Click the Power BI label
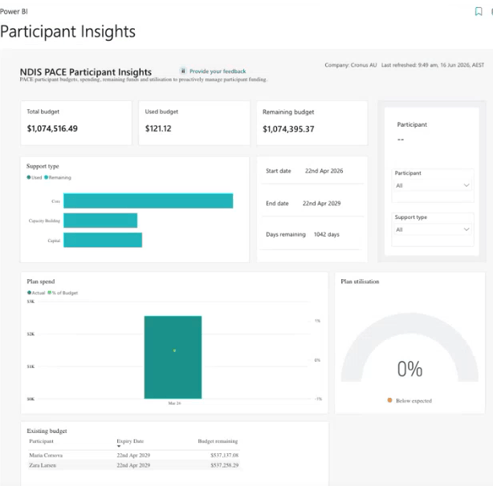 pos(14,11)
